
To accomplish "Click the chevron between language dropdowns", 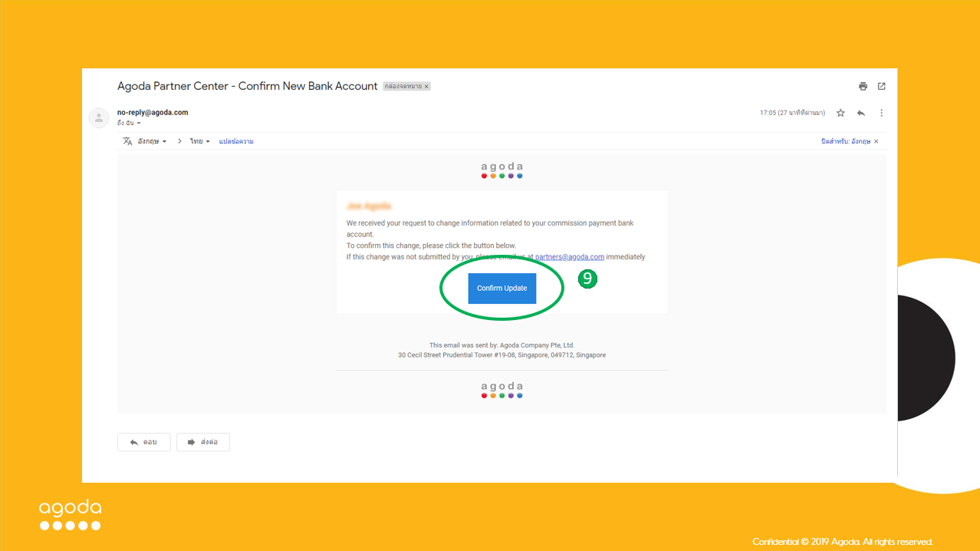I will pyautogui.click(x=179, y=141).
